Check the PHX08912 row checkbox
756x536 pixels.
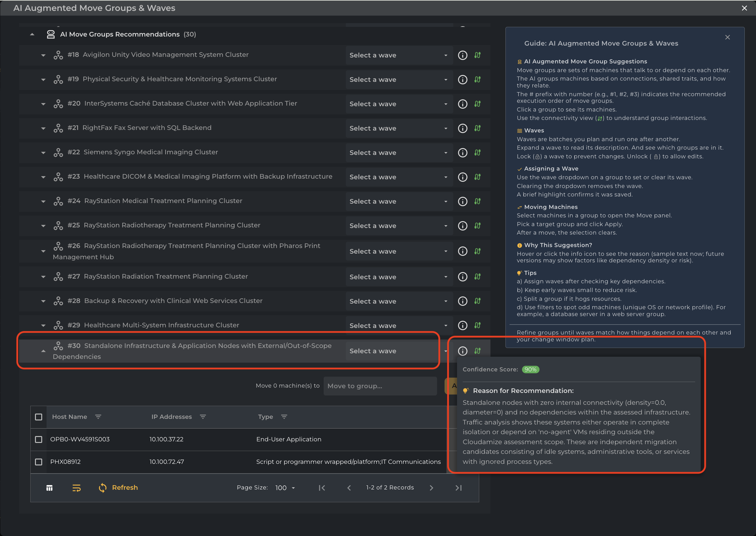(39, 462)
